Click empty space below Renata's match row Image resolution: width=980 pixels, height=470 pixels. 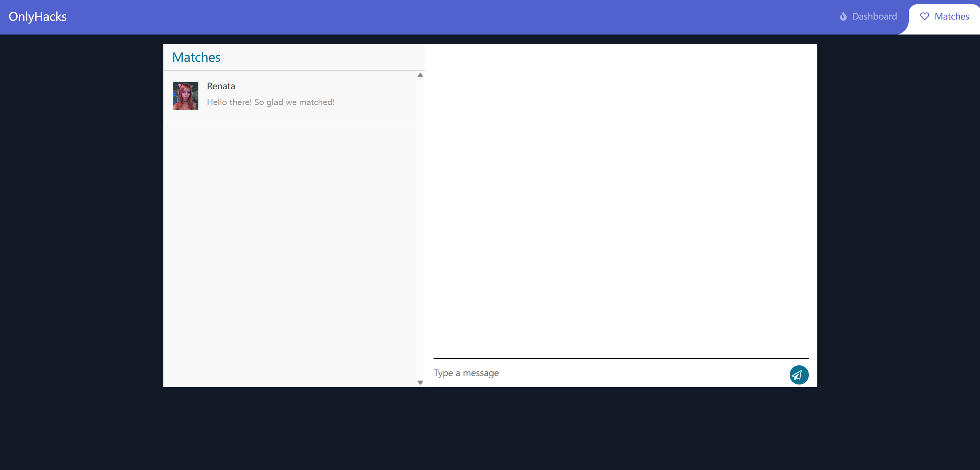[x=290, y=249]
